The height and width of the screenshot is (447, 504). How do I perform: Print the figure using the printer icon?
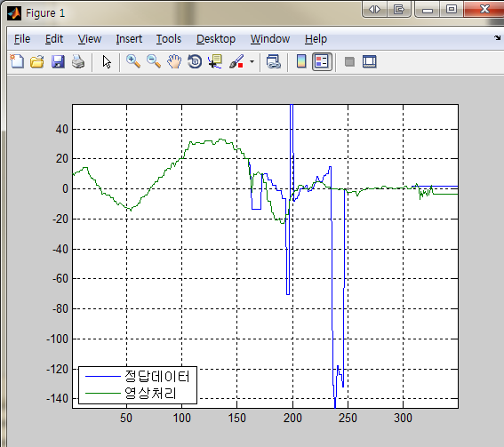point(78,61)
